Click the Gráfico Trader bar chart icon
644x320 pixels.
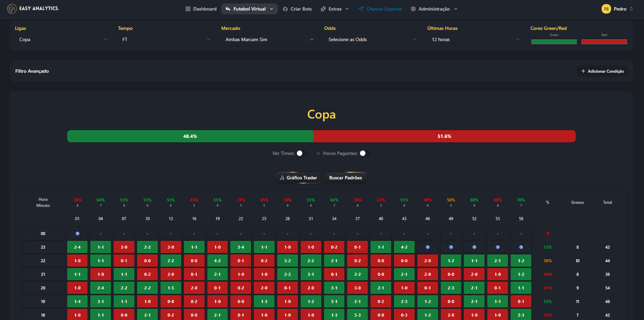(282, 178)
